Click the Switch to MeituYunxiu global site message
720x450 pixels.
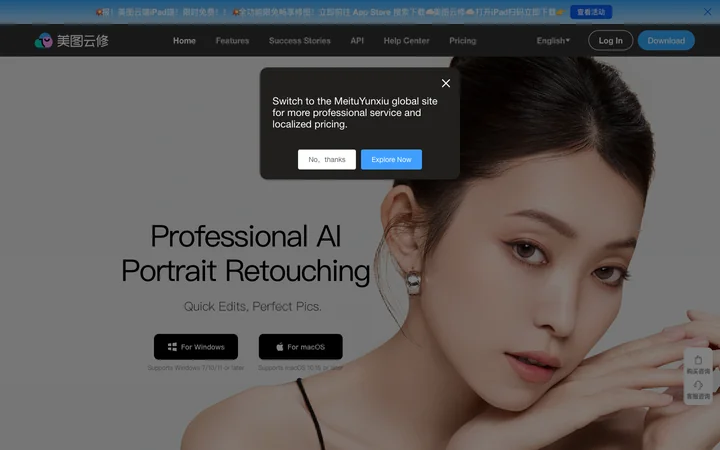[354, 112]
